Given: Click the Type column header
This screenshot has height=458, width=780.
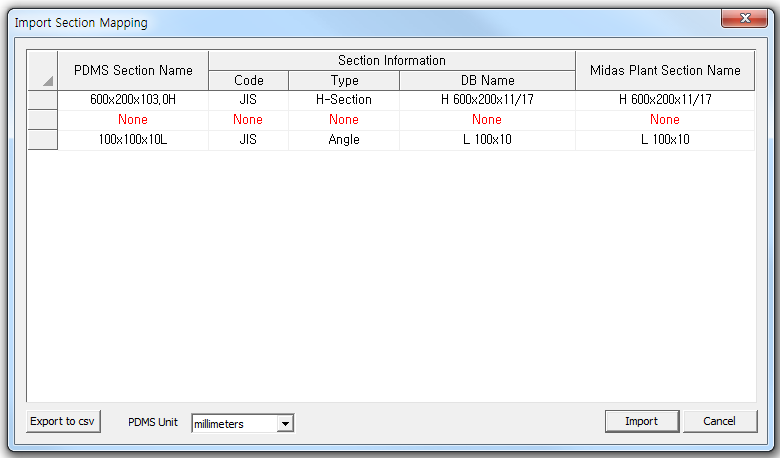Looking at the screenshot, I should point(344,80).
